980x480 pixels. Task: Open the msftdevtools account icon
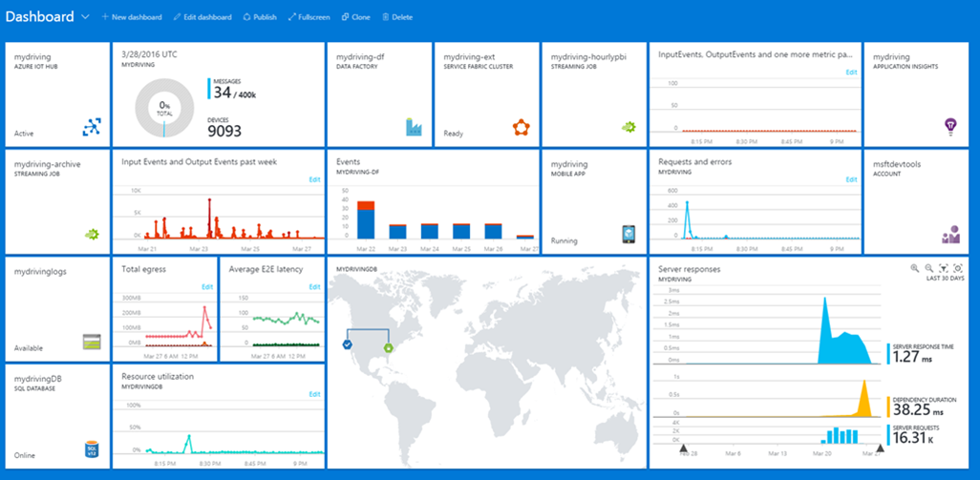coord(949,234)
